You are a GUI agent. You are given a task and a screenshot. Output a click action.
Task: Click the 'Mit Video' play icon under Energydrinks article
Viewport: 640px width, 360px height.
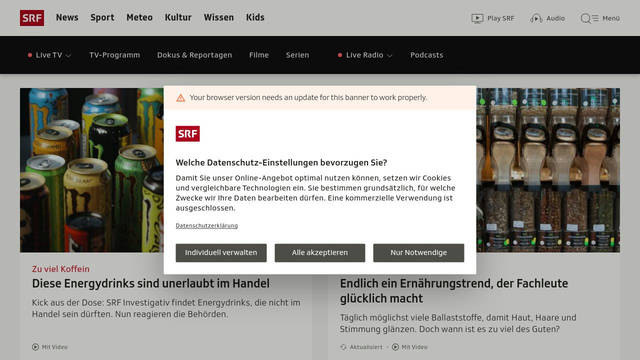36,347
